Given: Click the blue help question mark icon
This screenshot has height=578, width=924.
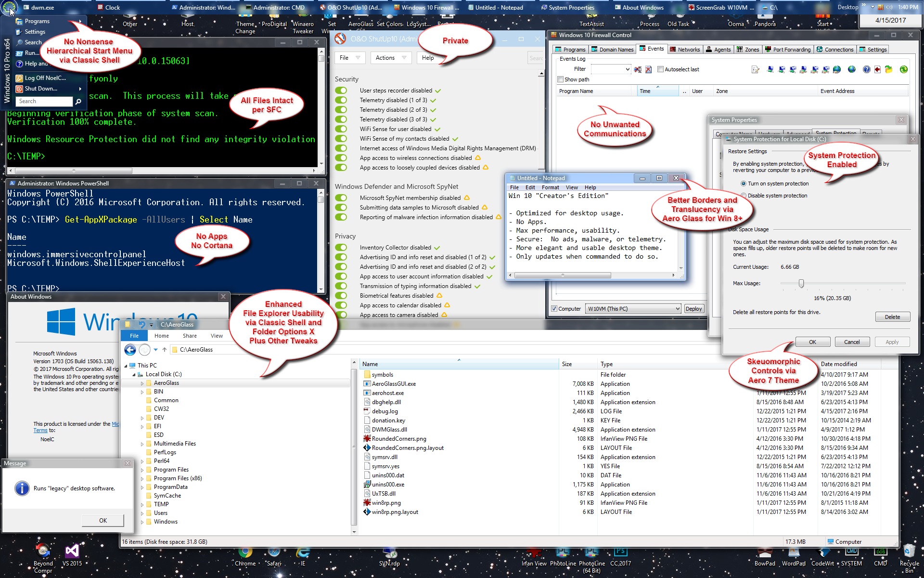Looking at the screenshot, I should point(866,69).
